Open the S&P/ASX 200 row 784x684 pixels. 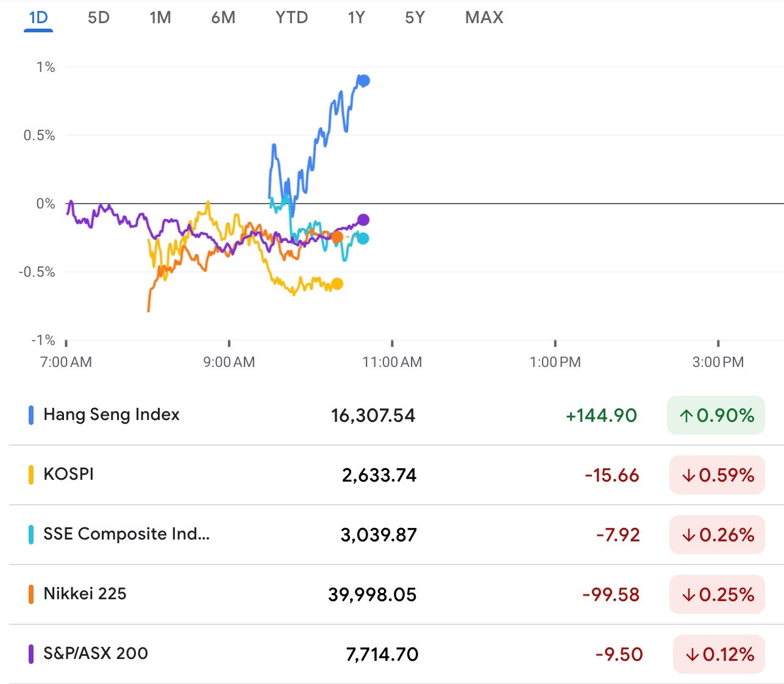tap(396, 654)
